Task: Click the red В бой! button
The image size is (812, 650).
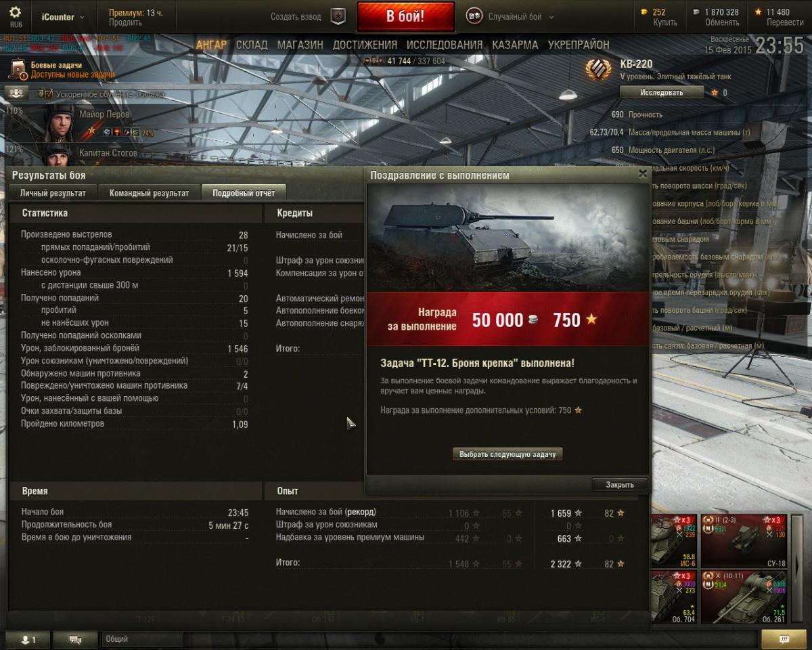Action: pyautogui.click(x=405, y=16)
